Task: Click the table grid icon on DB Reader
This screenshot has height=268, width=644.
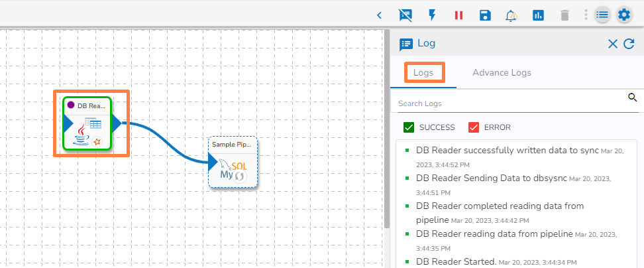Action: 93,123
